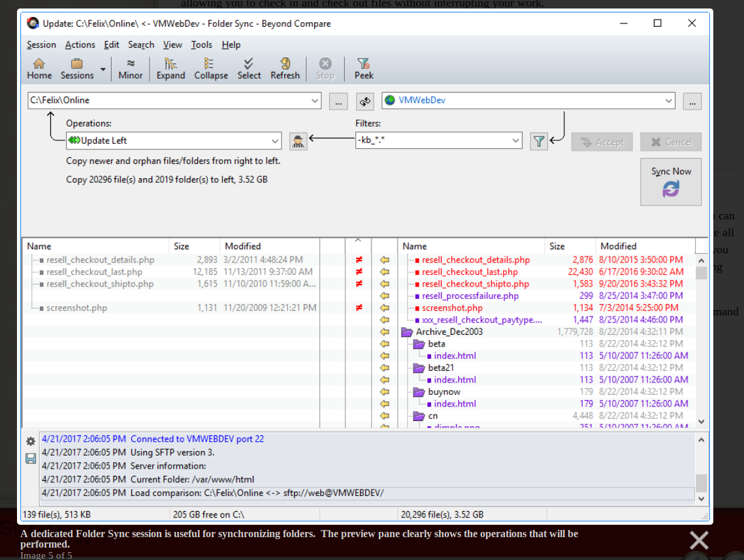Toggle the Minor differences button

pyautogui.click(x=131, y=69)
